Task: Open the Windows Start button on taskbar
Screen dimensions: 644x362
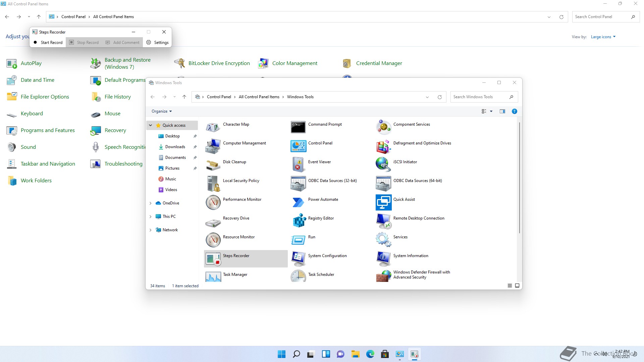Action: click(281, 354)
